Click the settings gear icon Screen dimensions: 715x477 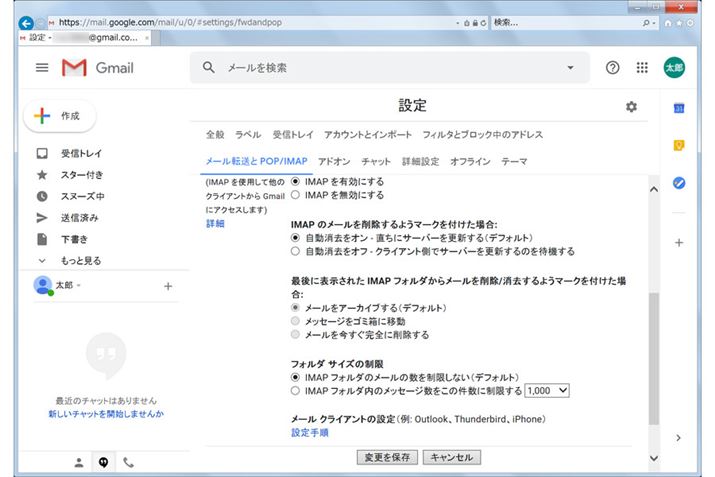tap(630, 107)
